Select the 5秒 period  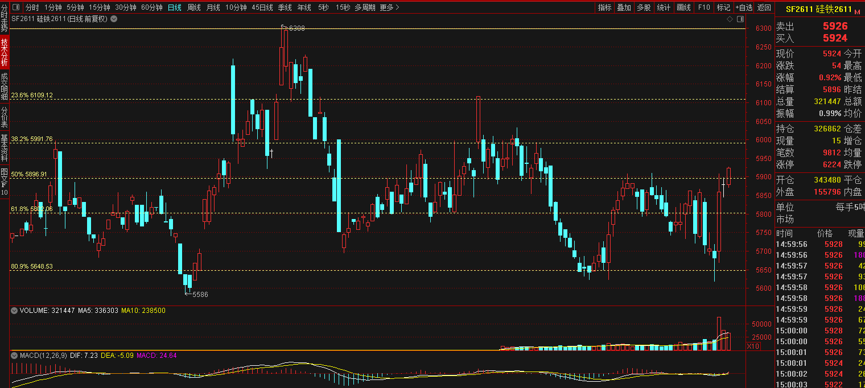click(x=323, y=8)
